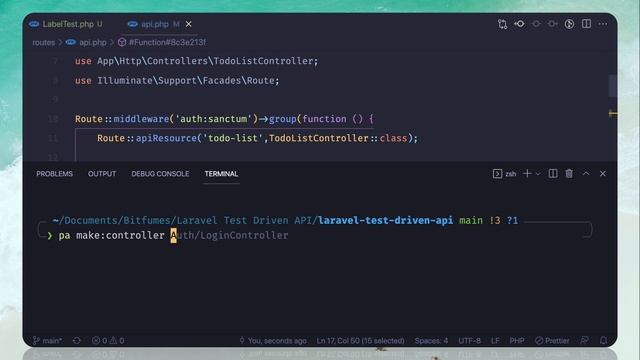640x360 pixels.
Task: Open the compare changes icon in the editor toolbar
Action: (502, 24)
